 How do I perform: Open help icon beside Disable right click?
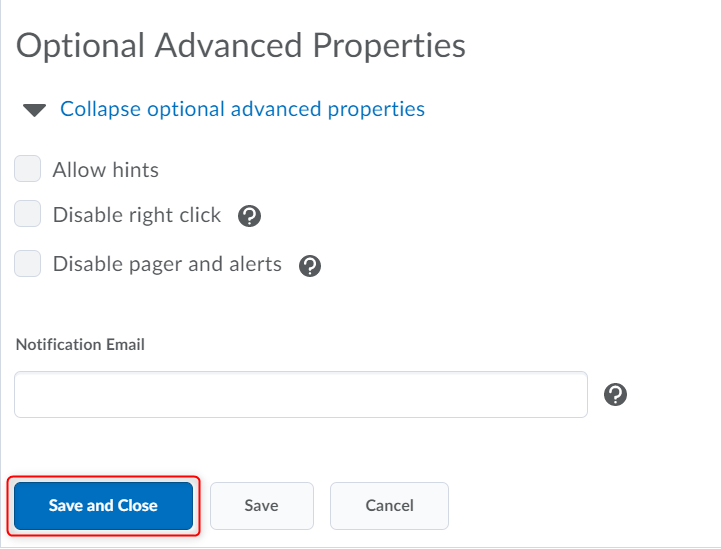point(250,215)
